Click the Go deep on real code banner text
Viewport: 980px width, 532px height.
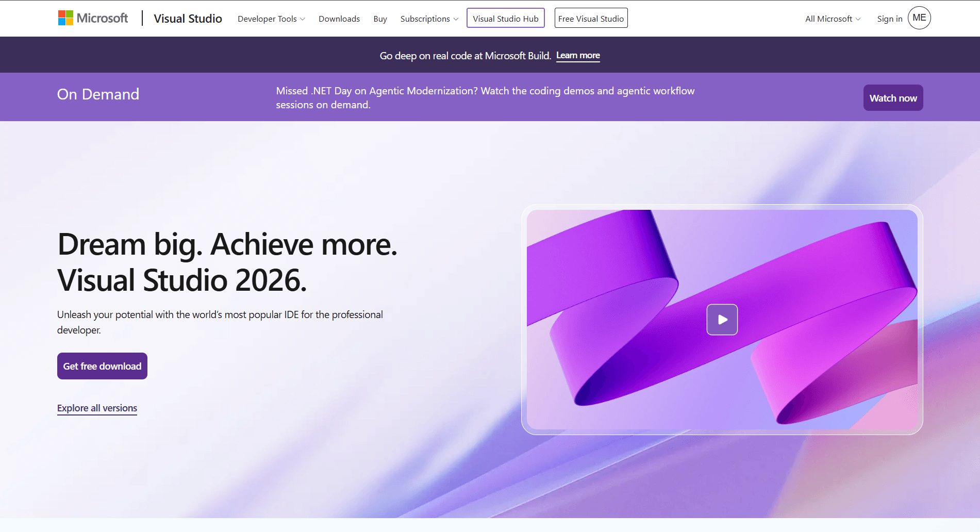[465, 56]
